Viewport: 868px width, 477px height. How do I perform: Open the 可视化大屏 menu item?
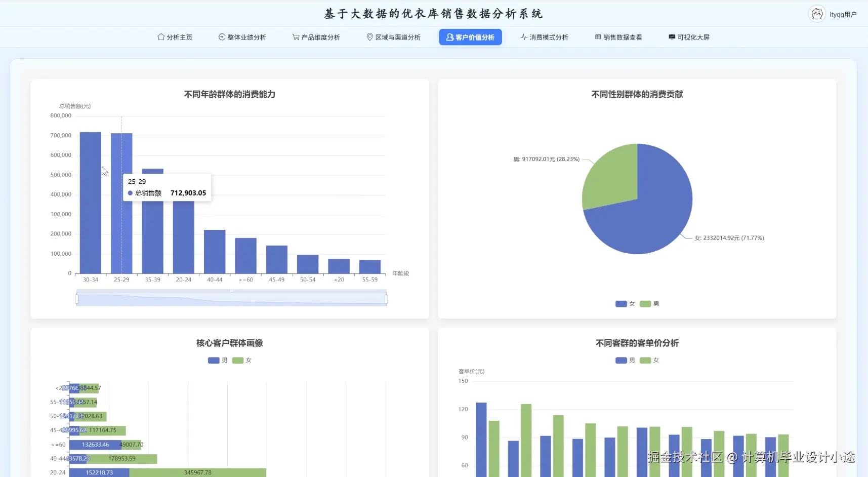(x=689, y=37)
